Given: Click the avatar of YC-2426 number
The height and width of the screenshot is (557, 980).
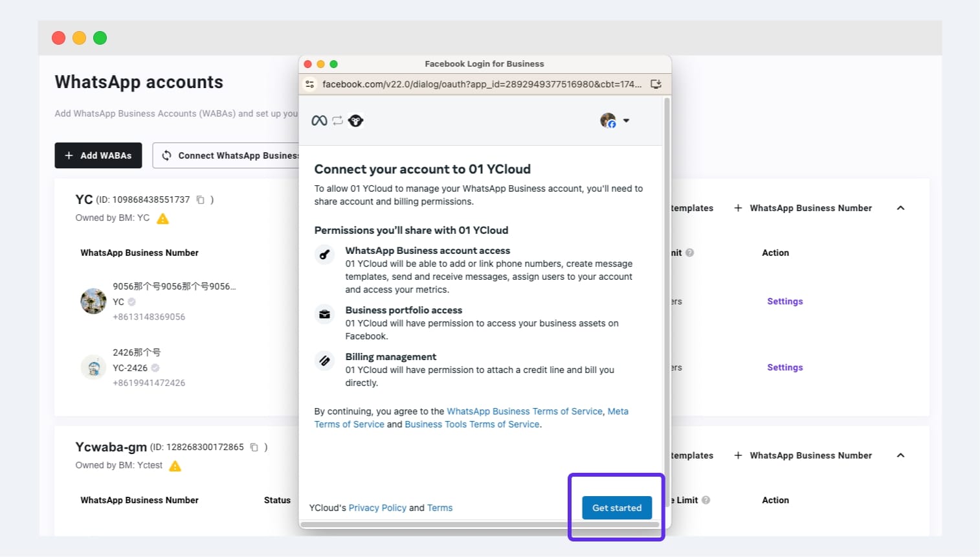Looking at the screenshot, I should click(x=93, y=367).
